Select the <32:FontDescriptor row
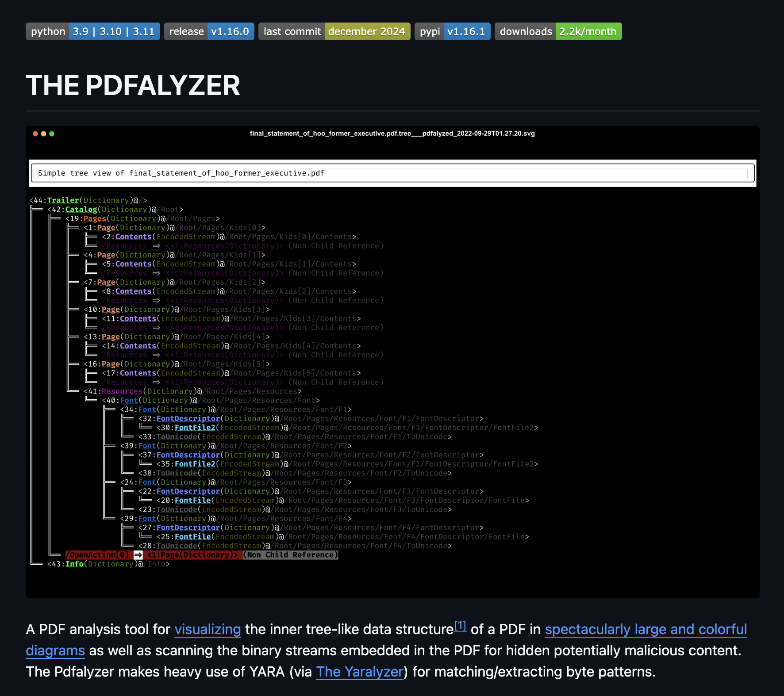This screenshot has height=696, width=784. (x=311, y=418)
